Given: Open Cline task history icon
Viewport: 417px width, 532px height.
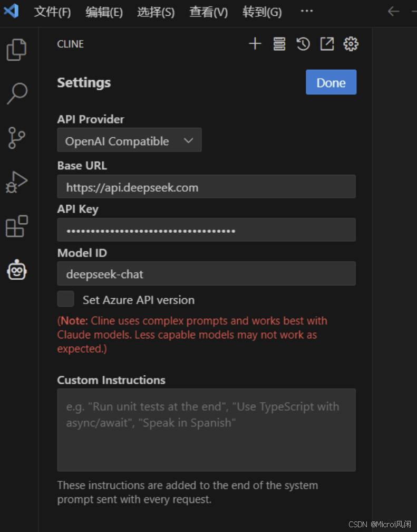Looking at the screenshot, I should coord(303,44).
